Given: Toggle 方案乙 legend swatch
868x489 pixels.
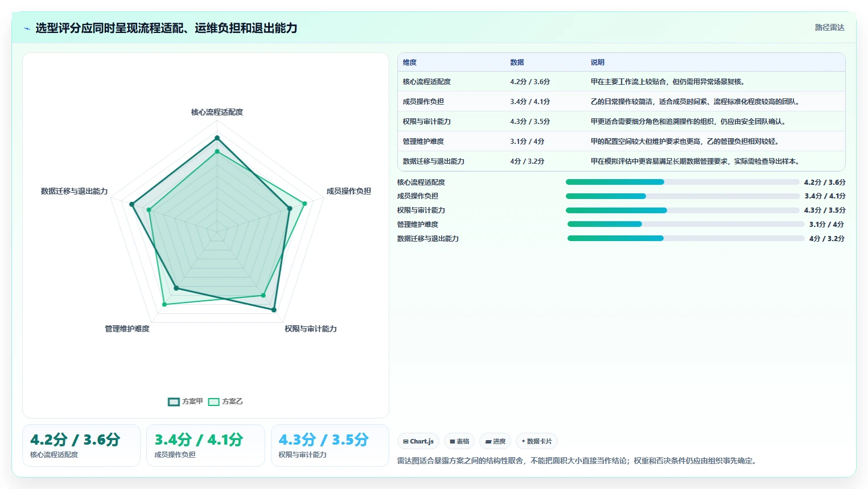Looking at the screenshot, I should [x=213, y=402].
